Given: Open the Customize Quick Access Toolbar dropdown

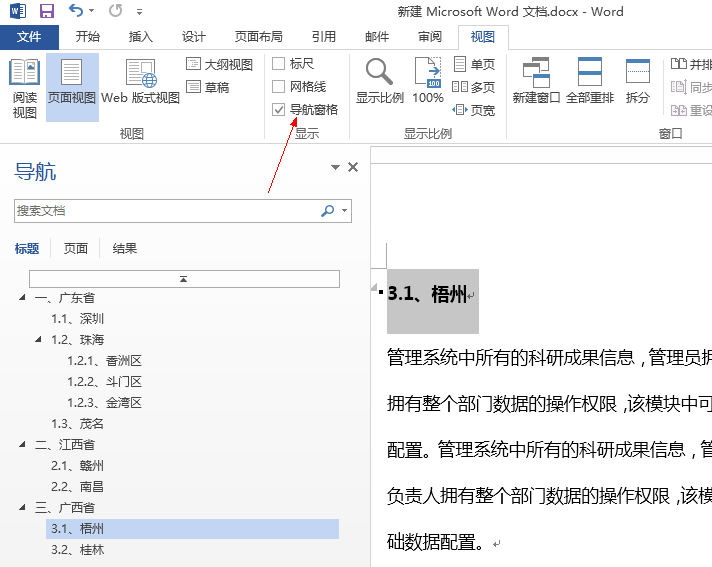Looking at the screenshot, I should (x=139, y=12).
